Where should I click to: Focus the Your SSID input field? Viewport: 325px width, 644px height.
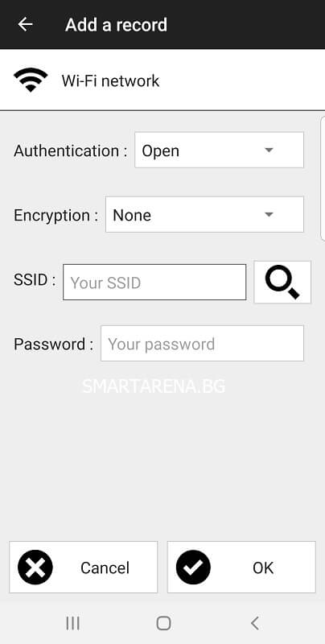click(154, 283)
